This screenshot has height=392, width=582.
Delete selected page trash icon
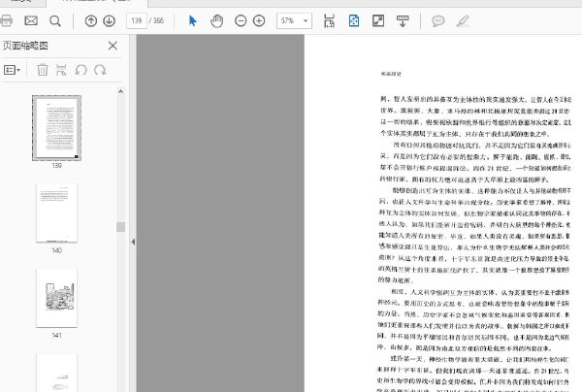43,70
